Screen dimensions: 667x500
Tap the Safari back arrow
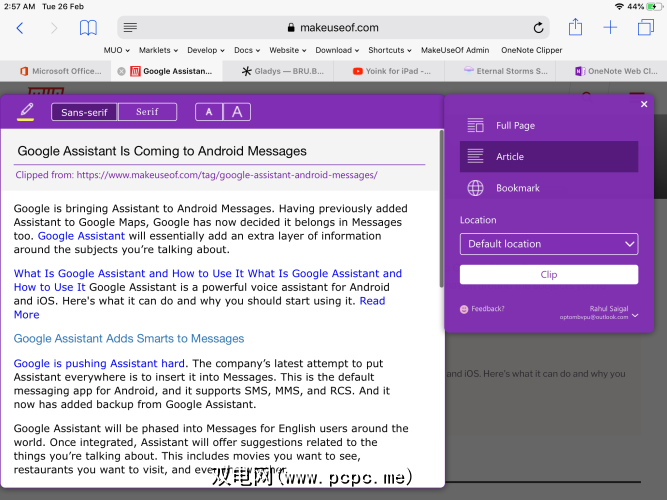point(19,28)
